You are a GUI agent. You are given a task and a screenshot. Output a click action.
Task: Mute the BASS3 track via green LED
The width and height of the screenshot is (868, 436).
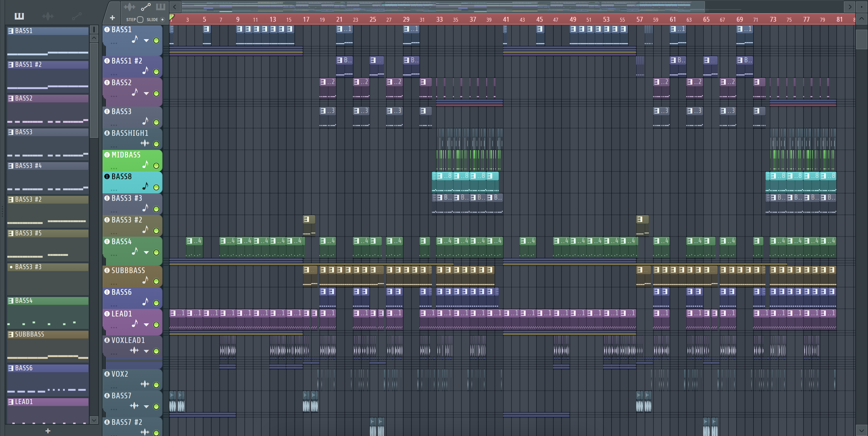coord(156,122)
